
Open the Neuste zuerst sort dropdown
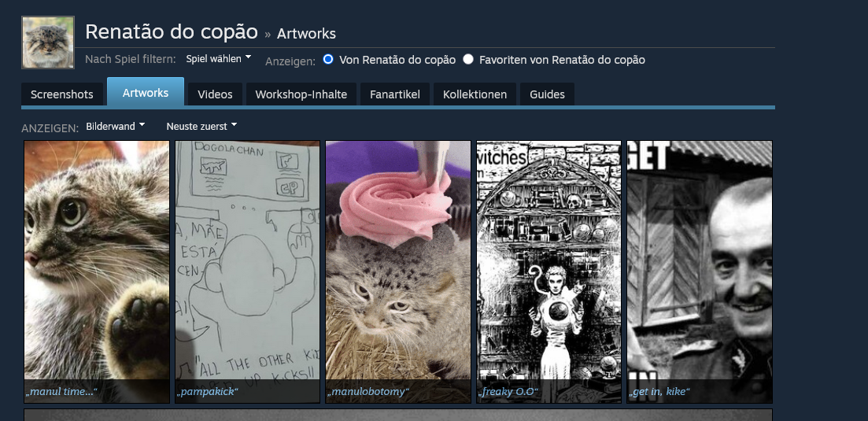click(x=201, y=126)
